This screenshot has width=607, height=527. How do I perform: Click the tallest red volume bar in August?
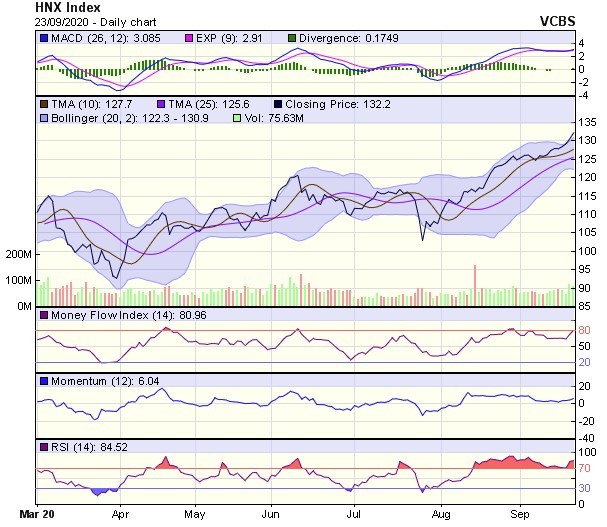coord(475,286)
